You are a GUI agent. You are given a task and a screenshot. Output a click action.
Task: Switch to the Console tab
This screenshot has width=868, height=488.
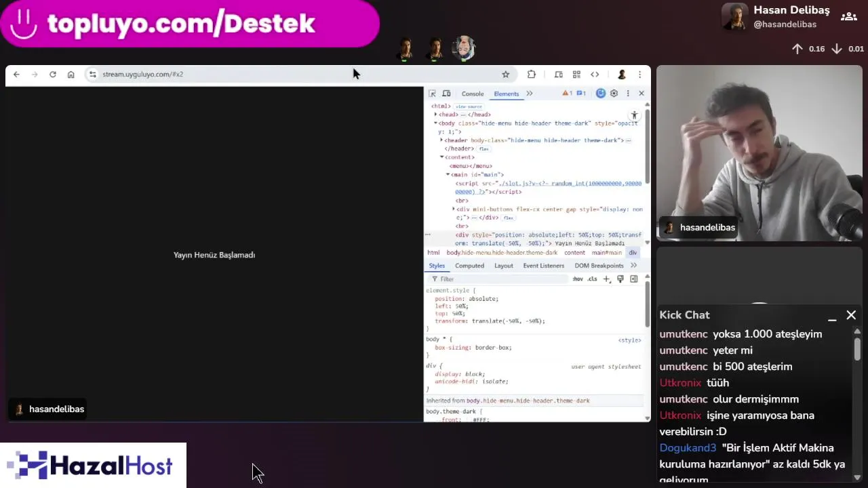coord(473,94)
